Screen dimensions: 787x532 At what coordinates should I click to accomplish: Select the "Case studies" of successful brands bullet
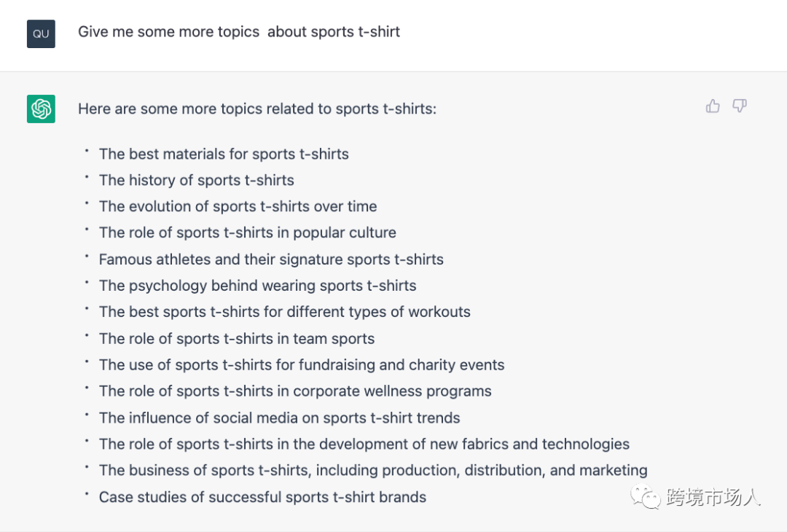(262, 498)
